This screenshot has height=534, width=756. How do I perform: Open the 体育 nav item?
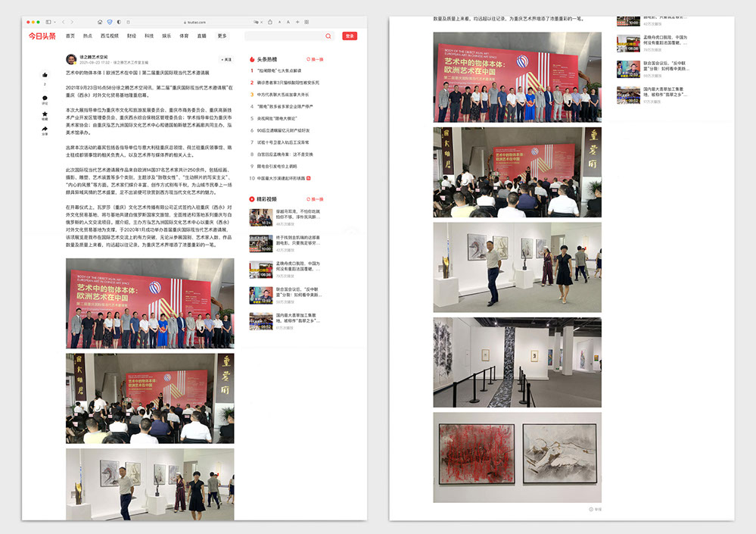click(184, 36)
